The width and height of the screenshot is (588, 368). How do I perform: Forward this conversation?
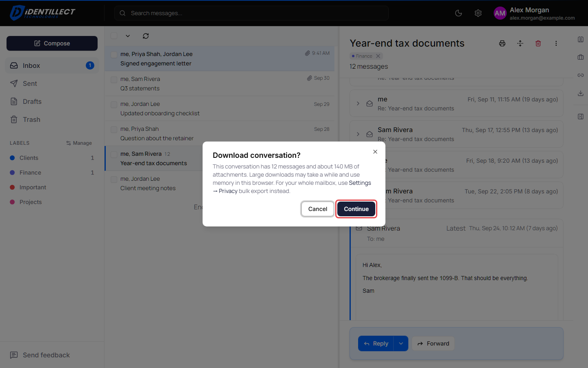click(x=433, y=343)
